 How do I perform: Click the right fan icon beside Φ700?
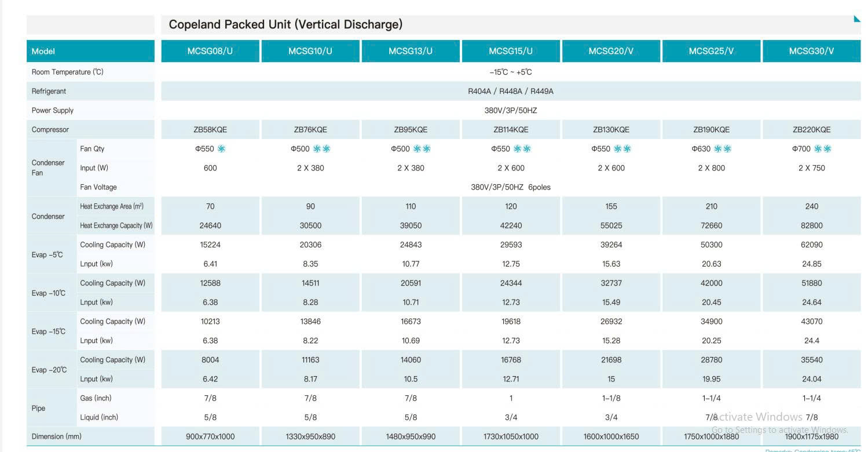point(827,149)
